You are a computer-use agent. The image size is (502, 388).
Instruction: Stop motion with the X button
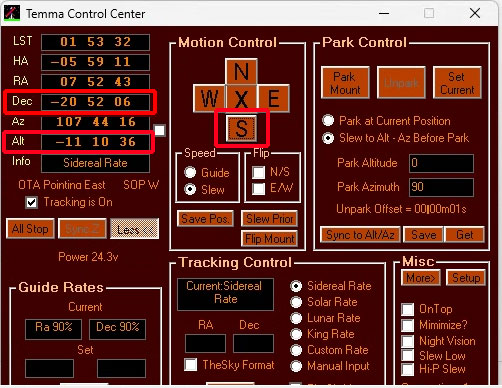(241, 99)
